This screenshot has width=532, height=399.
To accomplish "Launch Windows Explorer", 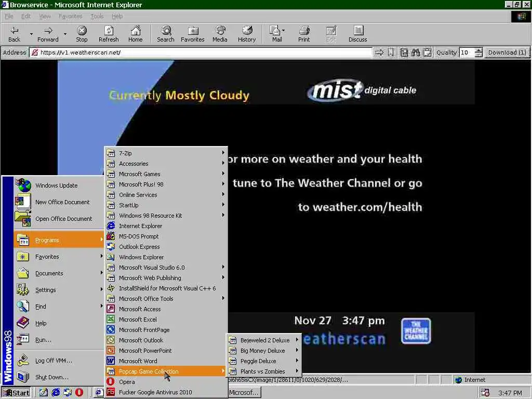I will (x=166, y=257).
